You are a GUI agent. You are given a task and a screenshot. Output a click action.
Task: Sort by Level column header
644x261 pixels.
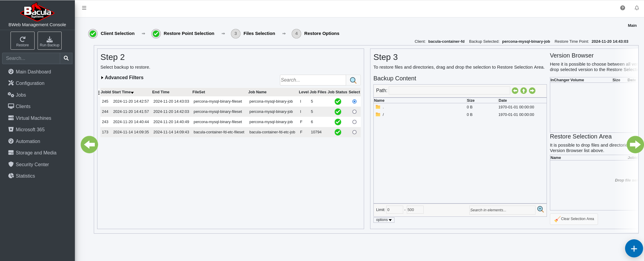click(x=304, y=92)
